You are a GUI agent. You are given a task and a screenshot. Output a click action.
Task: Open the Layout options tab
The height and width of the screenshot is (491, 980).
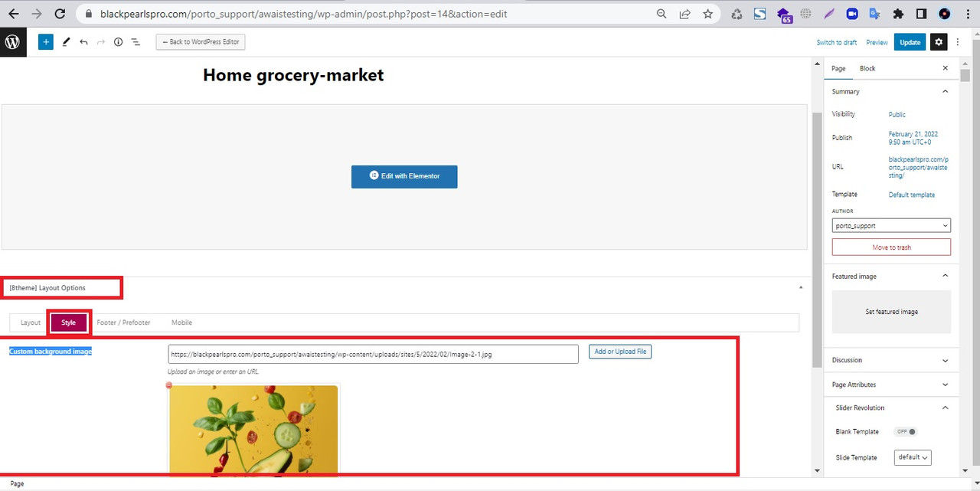(x=31, y=322)
